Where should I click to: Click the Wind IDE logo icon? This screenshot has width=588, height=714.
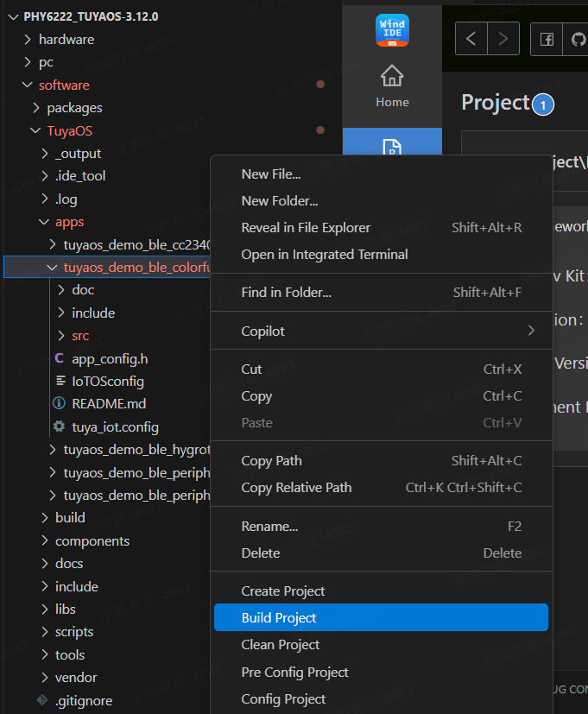(x=392, y=30)
